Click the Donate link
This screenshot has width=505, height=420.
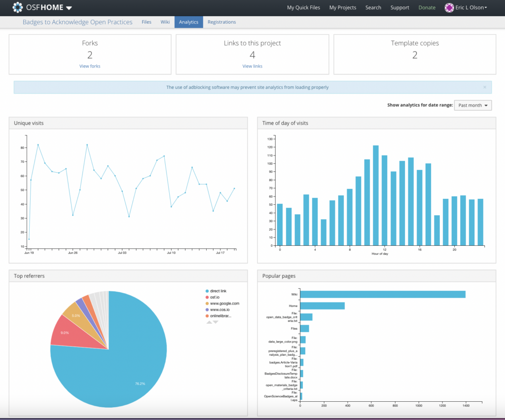tap(427, 7)
